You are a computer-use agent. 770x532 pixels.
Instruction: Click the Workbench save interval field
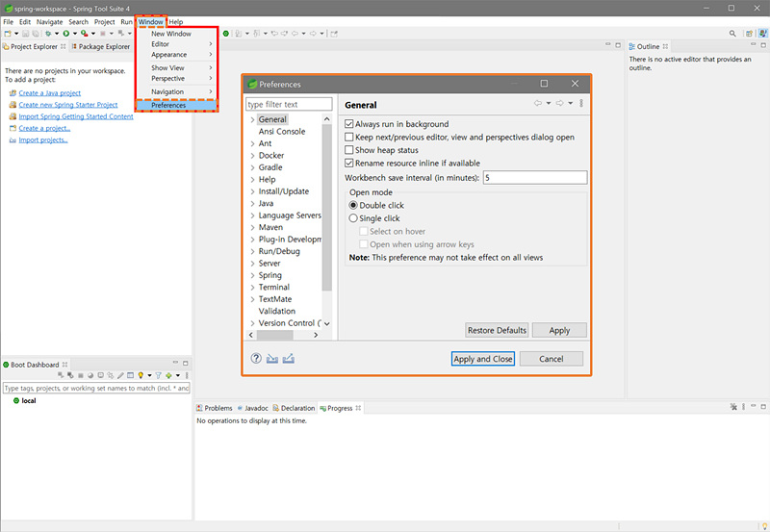[535, 178]
